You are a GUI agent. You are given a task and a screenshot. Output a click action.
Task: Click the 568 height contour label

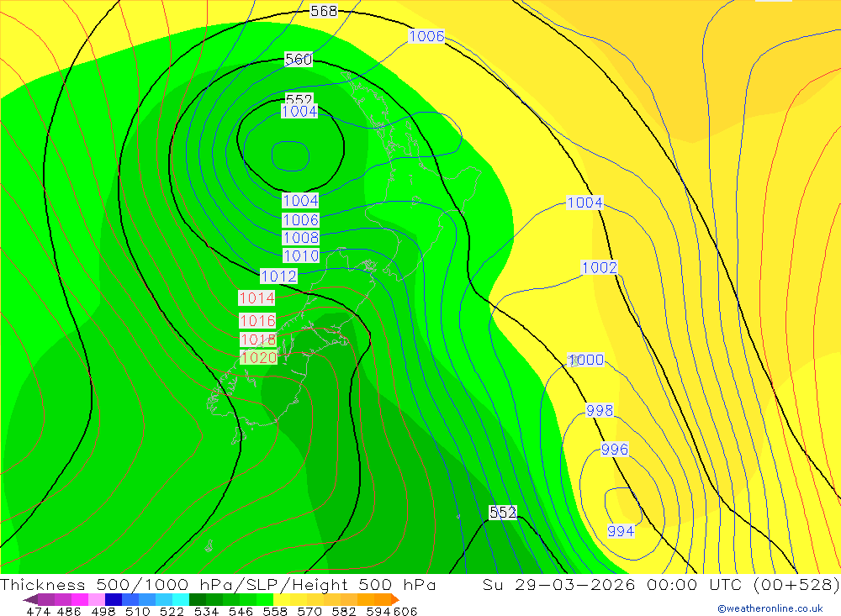(x=324, y=11)
